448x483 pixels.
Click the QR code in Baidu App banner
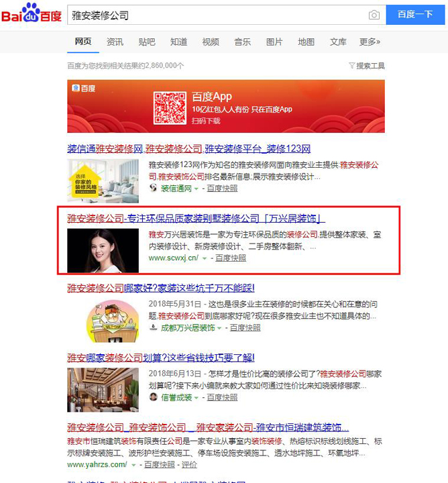click(170, 108)
